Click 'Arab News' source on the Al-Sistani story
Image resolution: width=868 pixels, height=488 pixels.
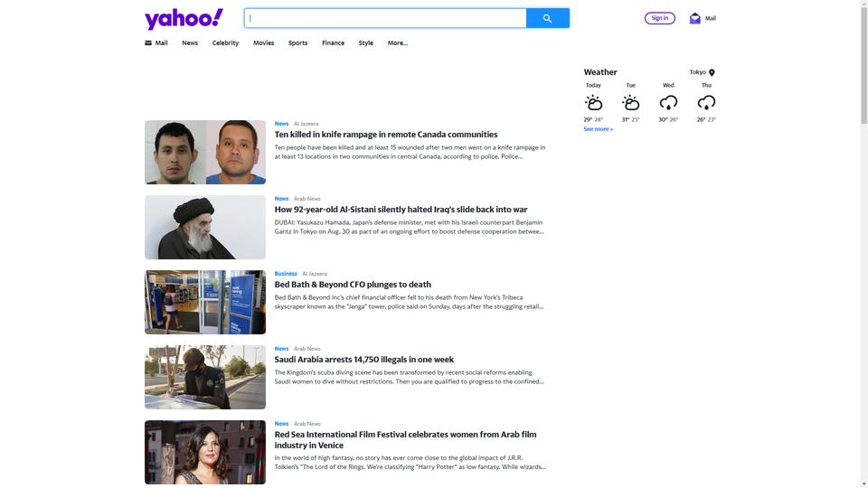coord(307,199)
